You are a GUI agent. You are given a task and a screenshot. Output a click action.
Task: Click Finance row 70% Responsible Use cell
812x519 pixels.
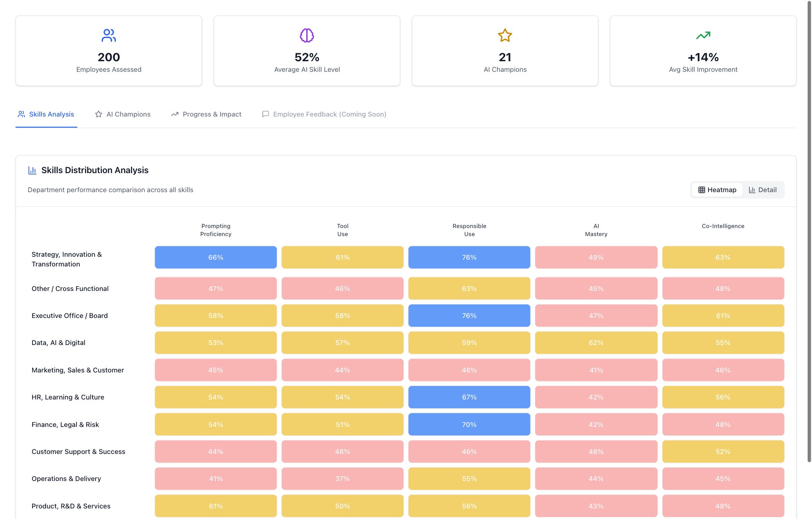[x=469, y=424]
